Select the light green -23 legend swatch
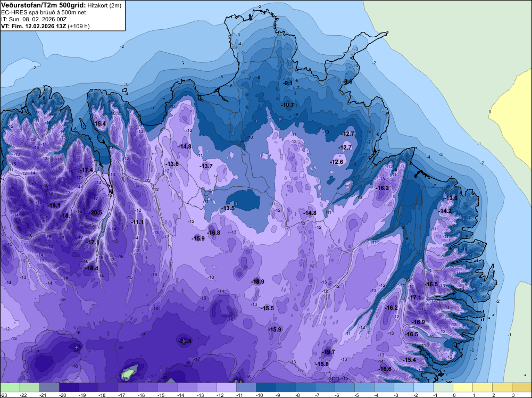This screenshot has height=398, width=532. (x=10, y=387)
